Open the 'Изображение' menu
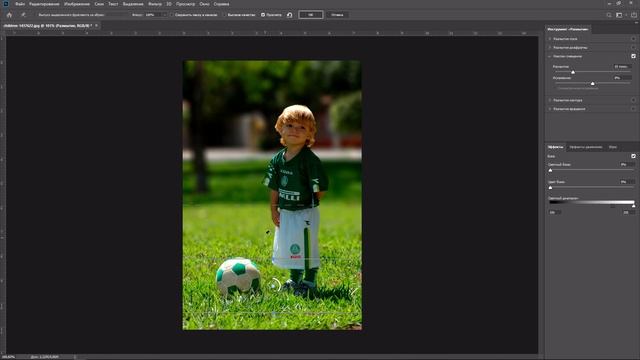 [x=77, y=4]
